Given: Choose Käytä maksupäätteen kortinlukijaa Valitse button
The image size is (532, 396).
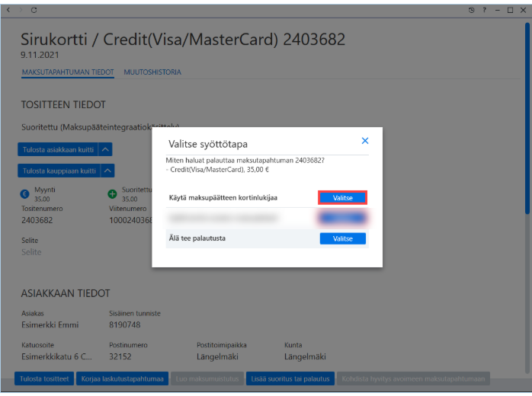Looking at the screenshot, I should click(342, 198).
